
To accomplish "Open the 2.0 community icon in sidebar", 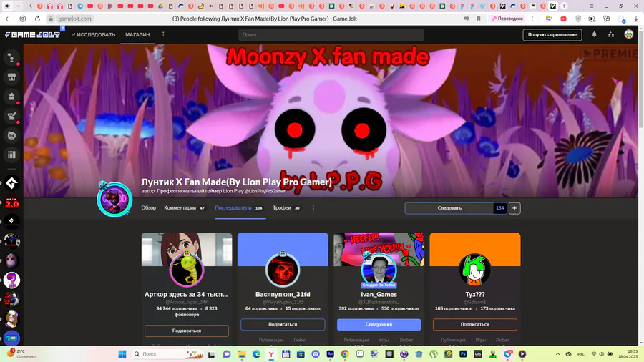I will pyautogui.click(x=11, y=202).
